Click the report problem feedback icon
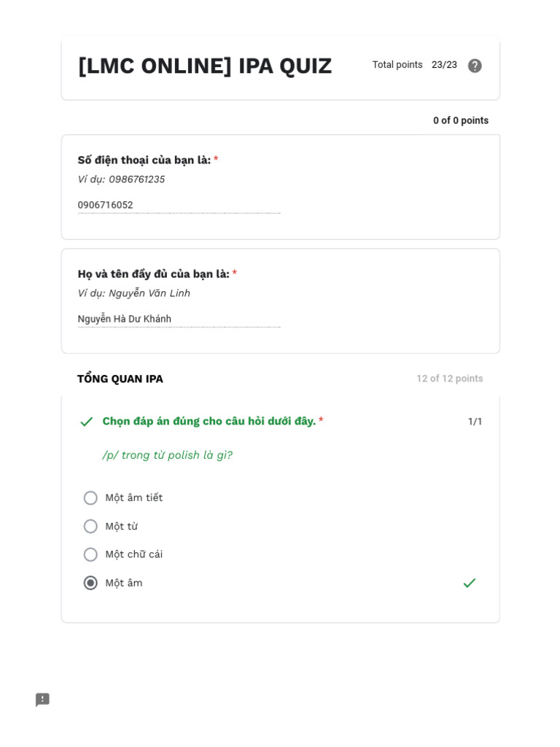Image resolution: width=560 pixels, height=747 pixels. pyautogui.click(x=42, y=700)
